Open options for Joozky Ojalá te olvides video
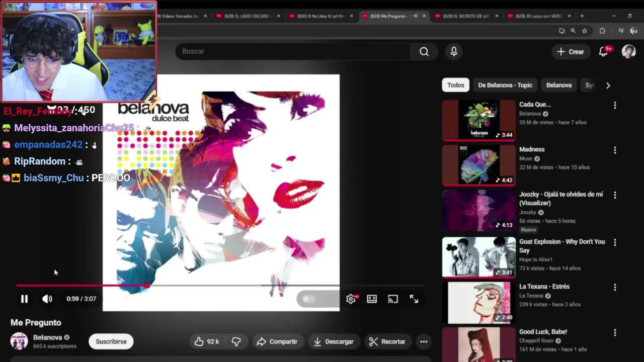 click(615, 195)
